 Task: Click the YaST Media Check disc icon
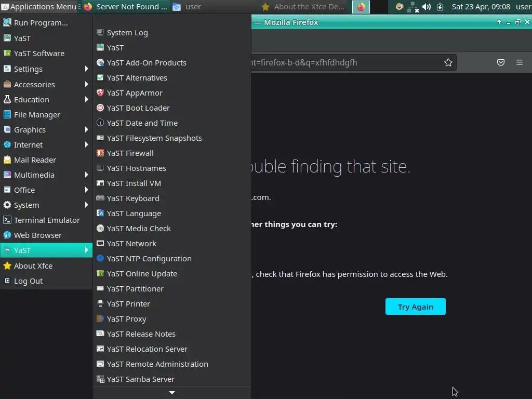100,229
